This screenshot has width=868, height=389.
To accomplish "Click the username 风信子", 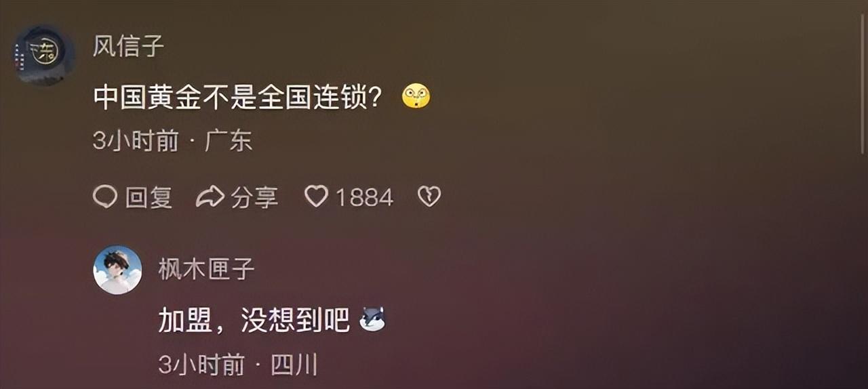I will tap(128, 46).
